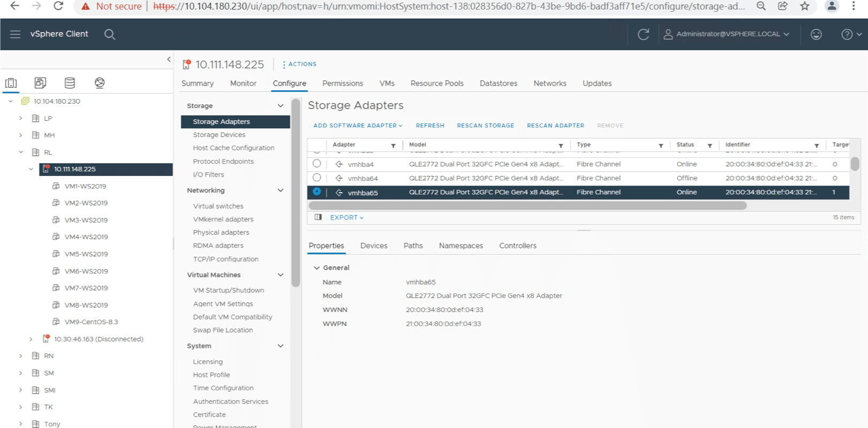Open the Summary tab
Image resolution: width=868 pixels, height=428 pixels.
(x=197, y=83)
